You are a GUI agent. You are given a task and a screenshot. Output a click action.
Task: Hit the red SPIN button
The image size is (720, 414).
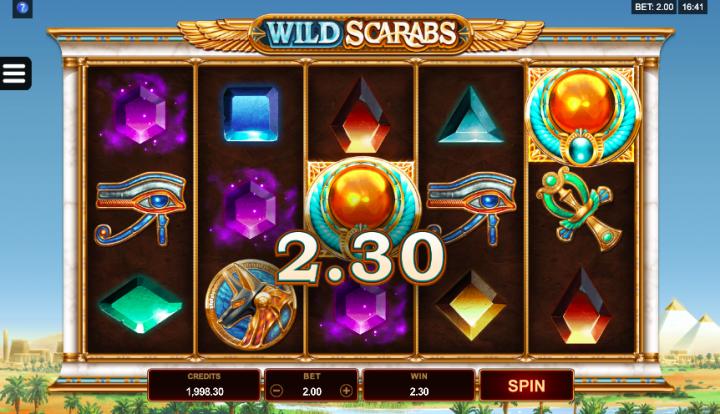click(526, 386)
